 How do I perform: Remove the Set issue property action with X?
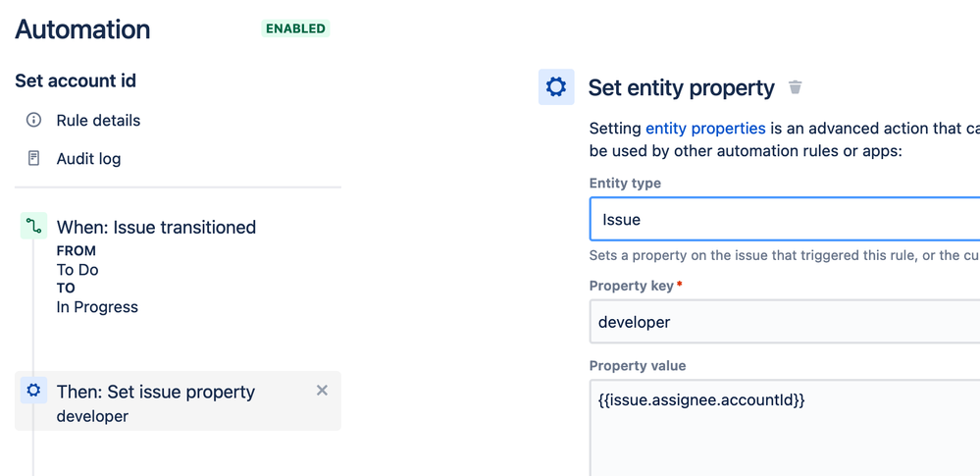point(322,391)
